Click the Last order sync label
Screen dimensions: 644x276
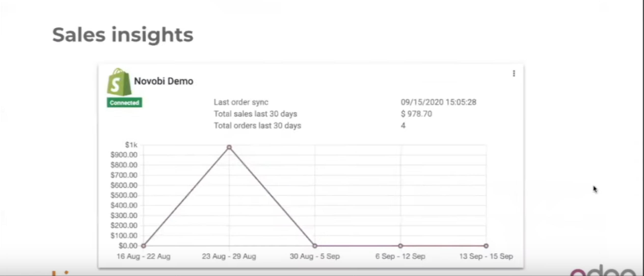(x=241, y=102)
